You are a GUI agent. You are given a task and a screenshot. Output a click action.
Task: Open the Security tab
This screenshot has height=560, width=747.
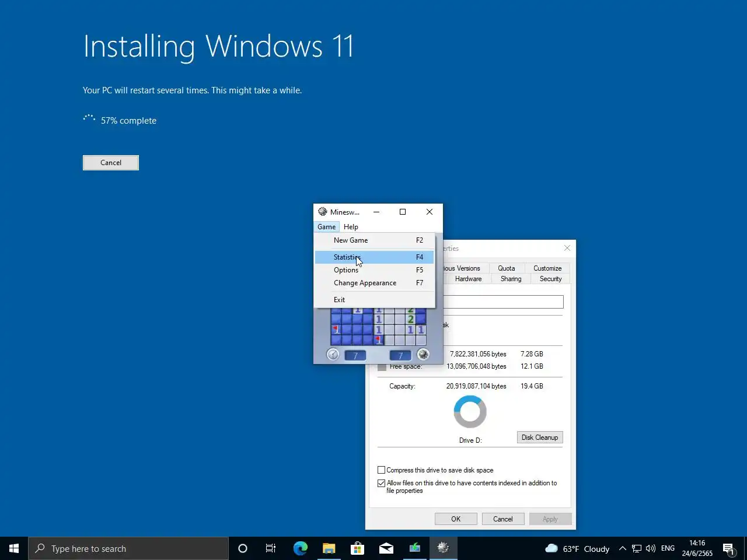point(551,279)
